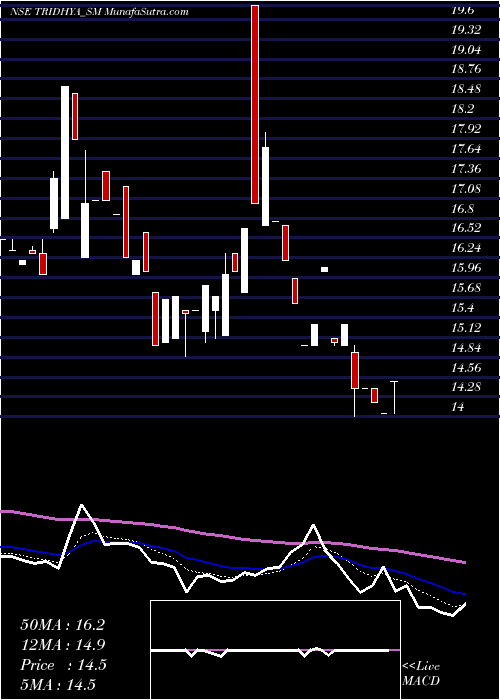Screen dimensions: 500x700
Task: Click the 15.4 price axis label
Action: [x=462, y=308]
